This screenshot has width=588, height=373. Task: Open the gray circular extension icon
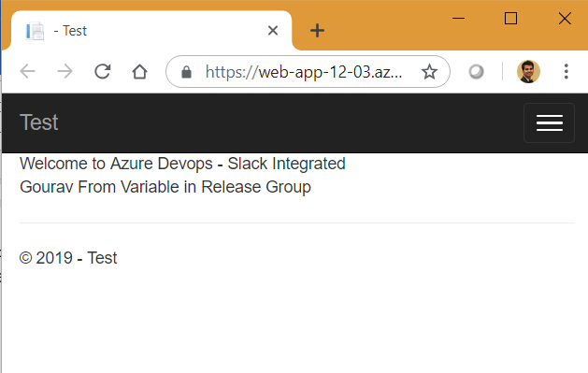tap(476, 72)
